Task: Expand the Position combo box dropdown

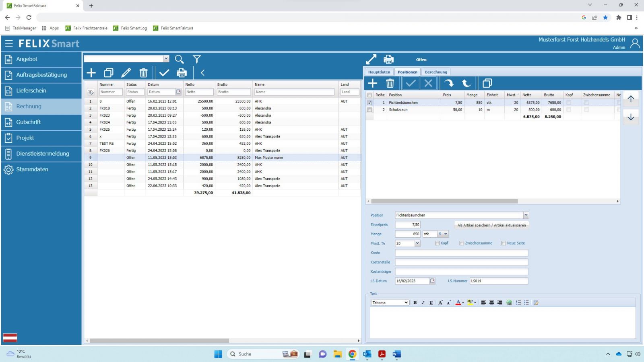Action: pyautogui.click(x=526, y=215)
